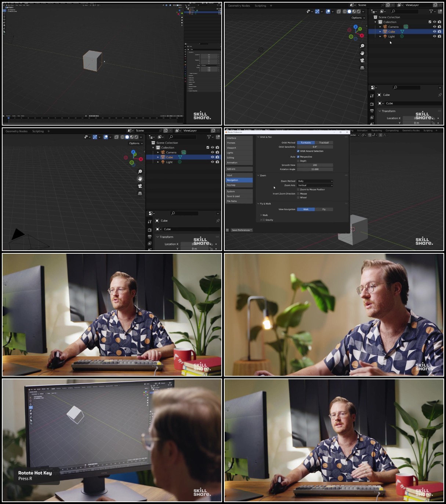Open the Save & Load preferences section
446x504 pixels.
coord(239,196)
